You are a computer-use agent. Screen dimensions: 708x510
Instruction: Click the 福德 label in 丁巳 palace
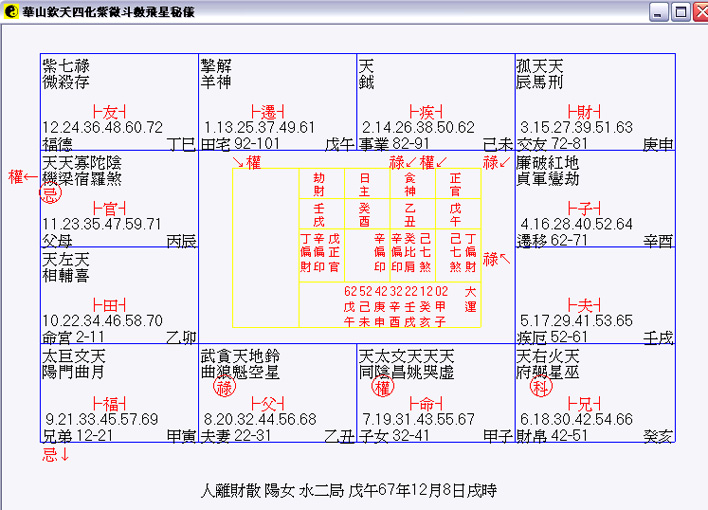57,144
